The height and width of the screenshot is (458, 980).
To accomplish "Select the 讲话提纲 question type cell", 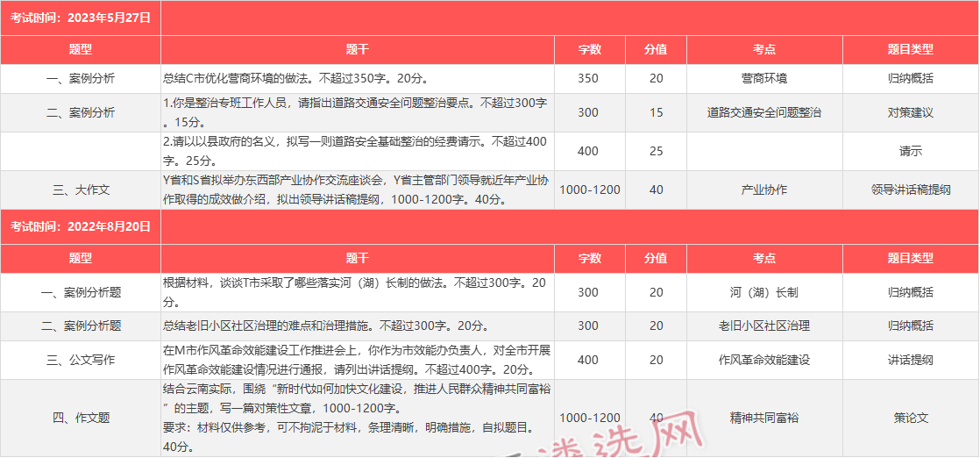I will (910, 360).
